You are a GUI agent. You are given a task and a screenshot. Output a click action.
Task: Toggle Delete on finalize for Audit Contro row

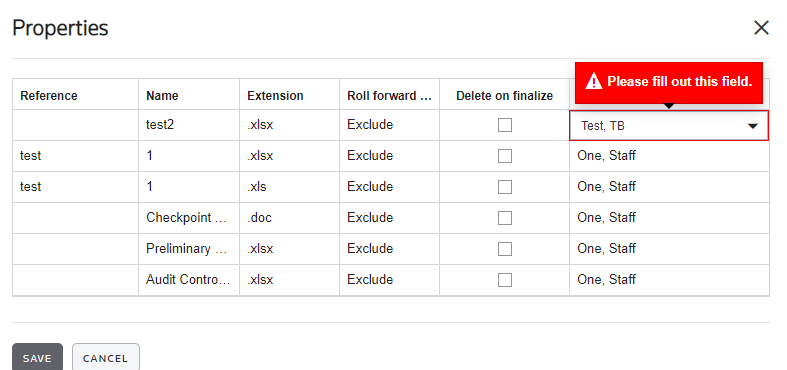(504, 280)
